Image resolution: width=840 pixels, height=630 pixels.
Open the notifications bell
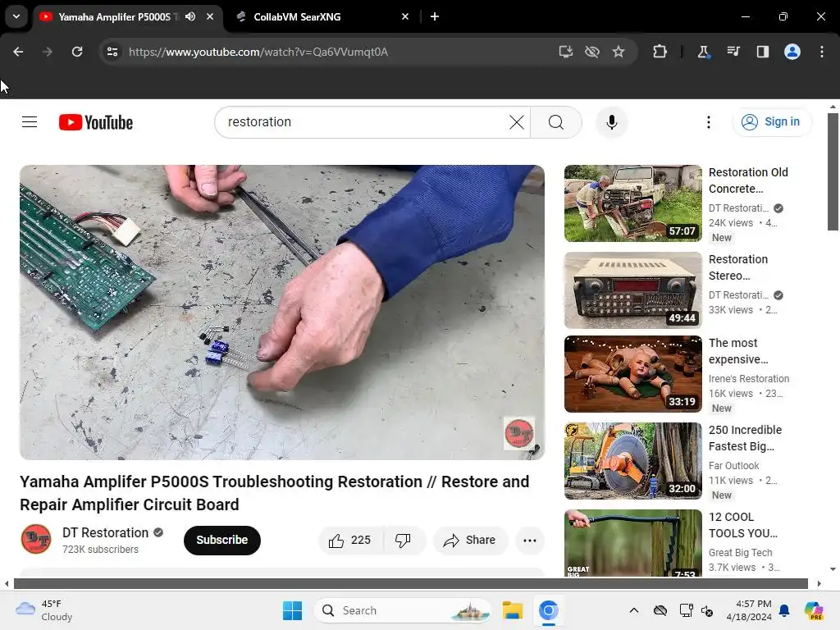coord(784,610)
